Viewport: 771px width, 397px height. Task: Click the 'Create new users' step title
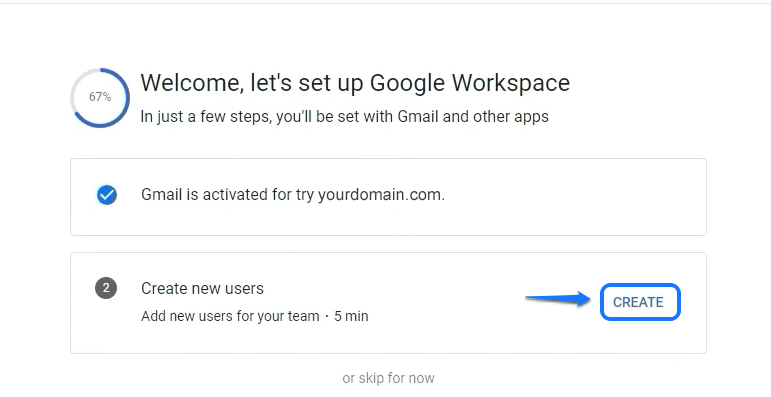point(203,288)
